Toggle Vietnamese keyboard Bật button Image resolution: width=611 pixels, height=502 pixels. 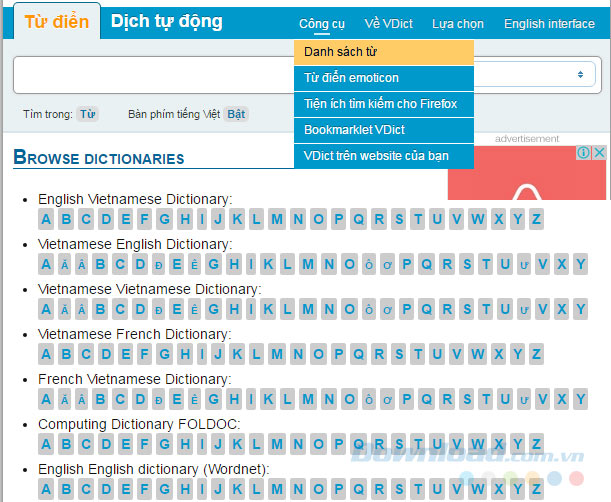click(x=236, y=114)
